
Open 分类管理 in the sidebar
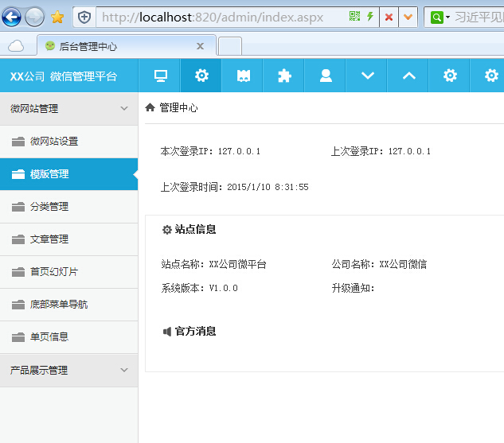pyautogui.click(x=68, y=207)
